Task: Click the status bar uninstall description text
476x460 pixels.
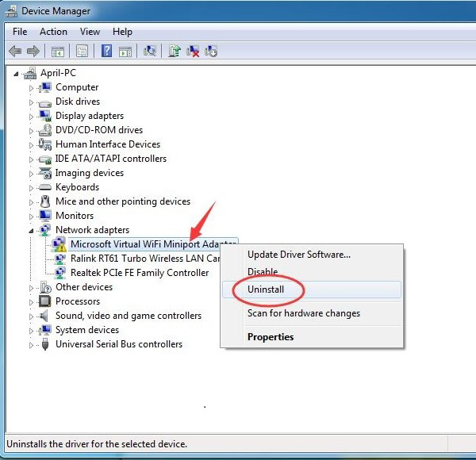Action: pos(97,444)
